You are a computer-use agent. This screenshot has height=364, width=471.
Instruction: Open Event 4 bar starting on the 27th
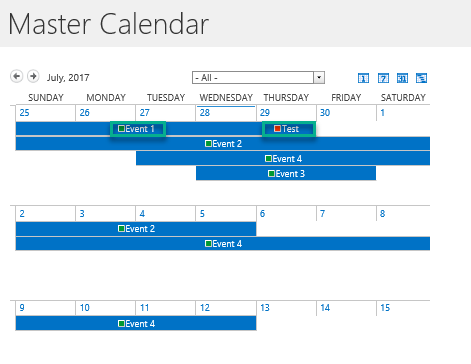pyautogui.click(x=283, y=158)
